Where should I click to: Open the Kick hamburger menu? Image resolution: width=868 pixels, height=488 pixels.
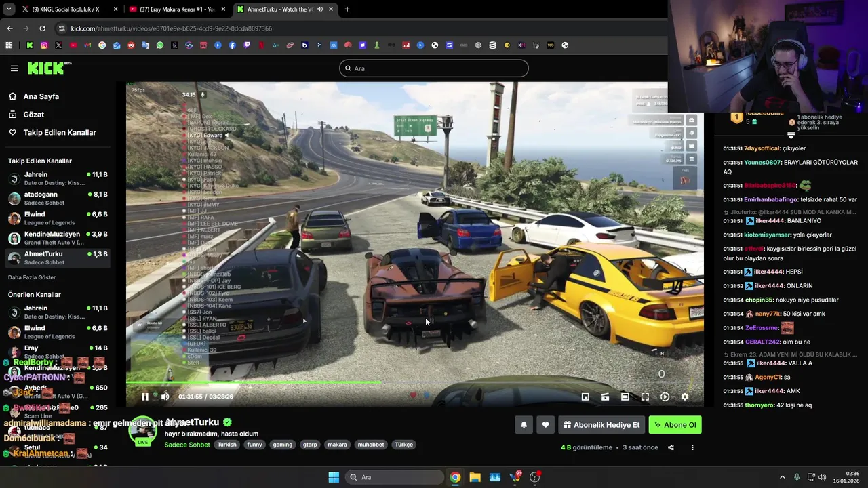14,68
